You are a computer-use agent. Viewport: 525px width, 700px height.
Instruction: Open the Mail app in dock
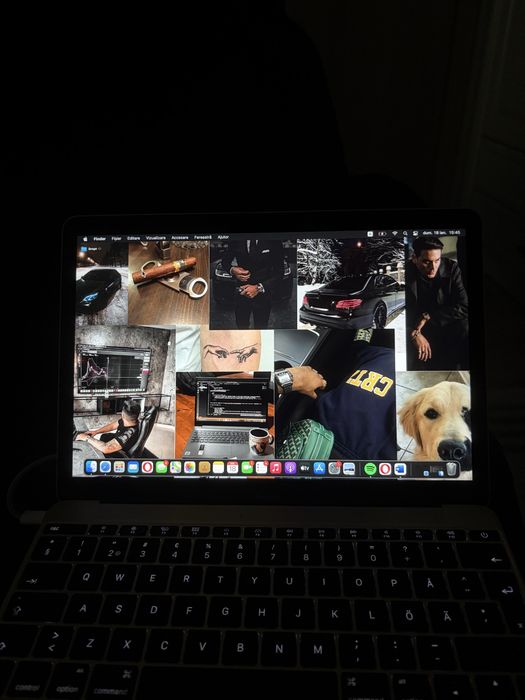pyautogui.click(x=133, y=467)
